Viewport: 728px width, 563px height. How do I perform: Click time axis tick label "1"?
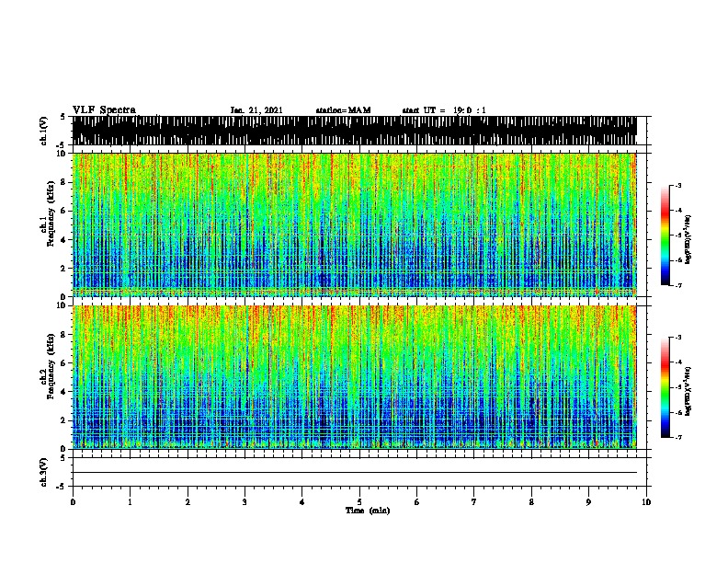[x=130, y=502]
